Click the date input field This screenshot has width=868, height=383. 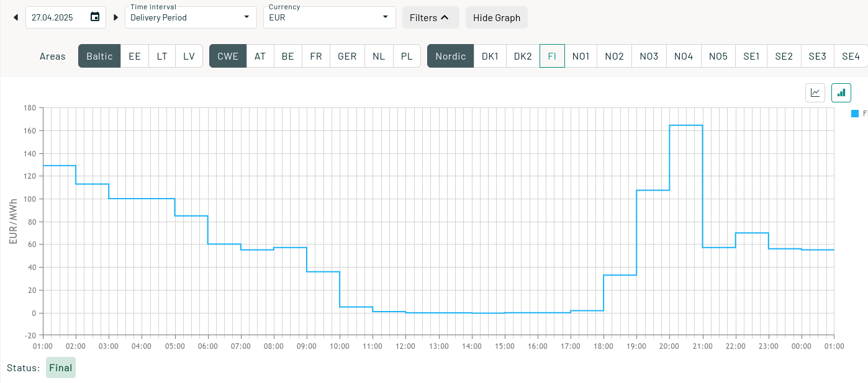(56, 17)
